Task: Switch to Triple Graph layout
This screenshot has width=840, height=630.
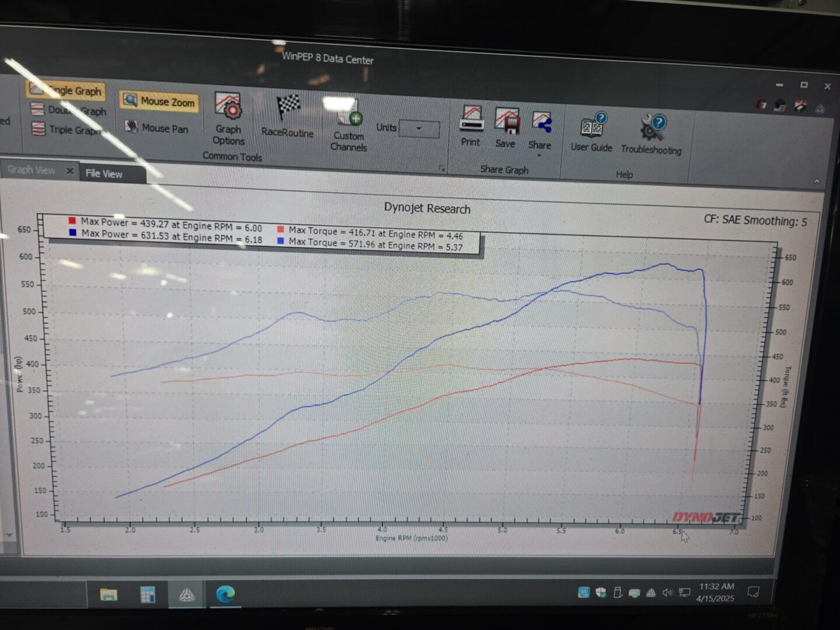Action: [67, 129]
